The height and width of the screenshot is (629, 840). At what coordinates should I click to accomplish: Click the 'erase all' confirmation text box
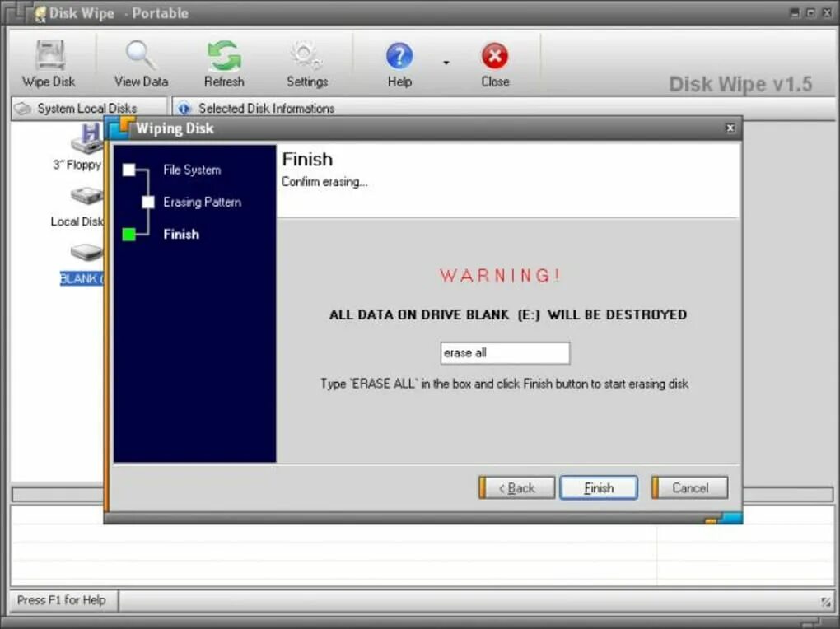pyautogui.click(x=505, y=353)
